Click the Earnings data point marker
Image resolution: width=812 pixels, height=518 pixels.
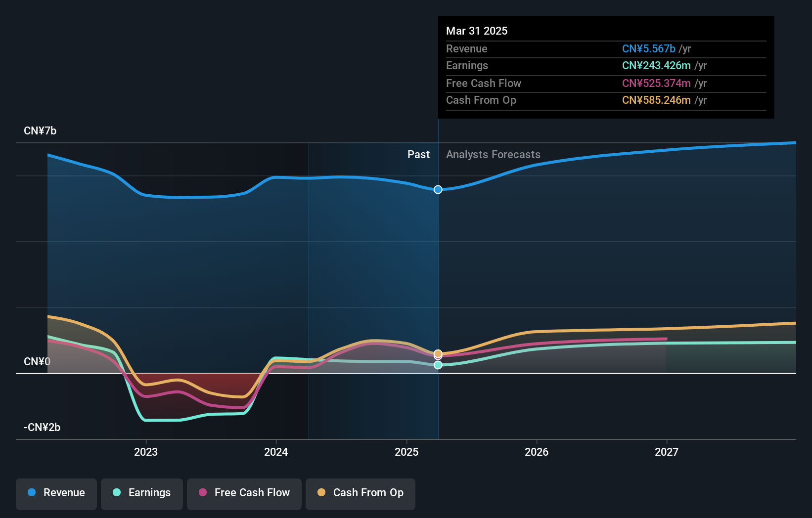(438, 365)
